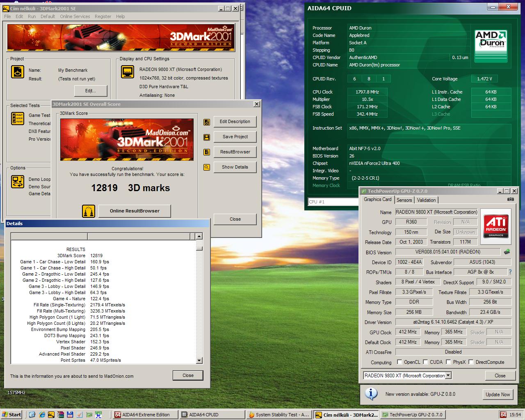The width and height of the screenshot is (525, 420).
Task: Click the AIDA64 tray icon
Action: [x=503, y=415]
